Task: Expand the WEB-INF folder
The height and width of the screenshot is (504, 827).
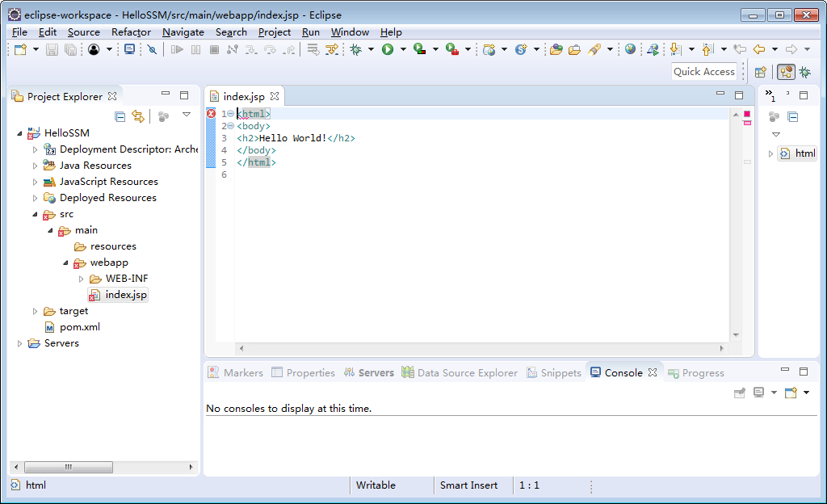Action: [82, 279]
